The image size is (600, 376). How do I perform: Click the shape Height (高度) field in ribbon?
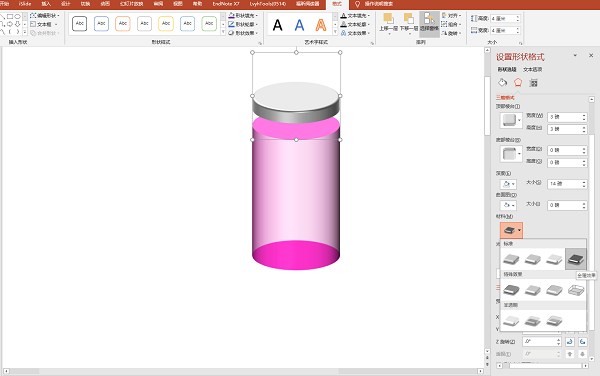pyautogui.click(x=503, y=18)
